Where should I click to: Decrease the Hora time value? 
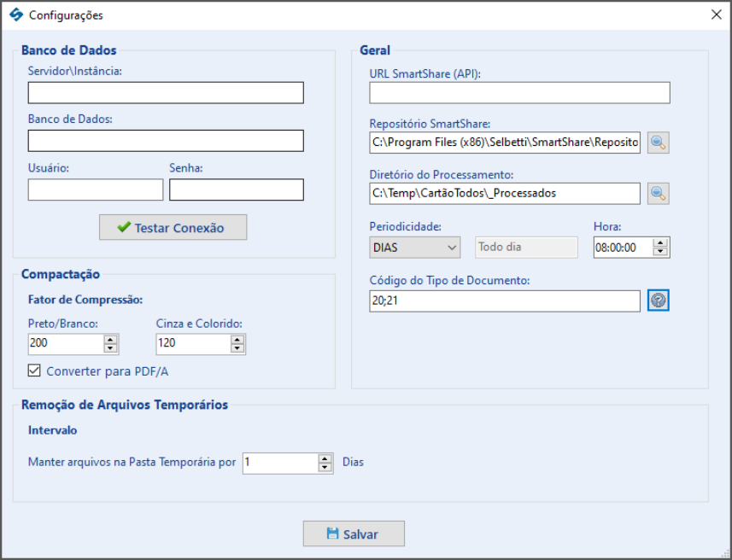660,252
